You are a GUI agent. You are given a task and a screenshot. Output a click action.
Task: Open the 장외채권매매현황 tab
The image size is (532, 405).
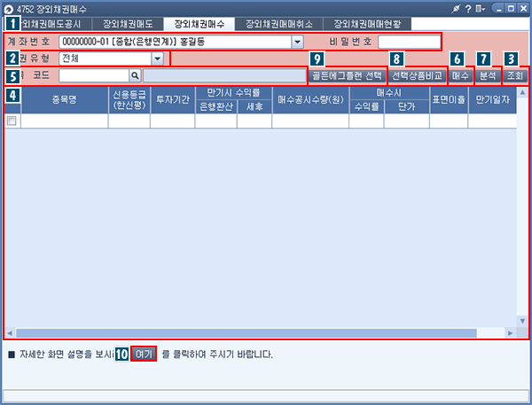367,24
